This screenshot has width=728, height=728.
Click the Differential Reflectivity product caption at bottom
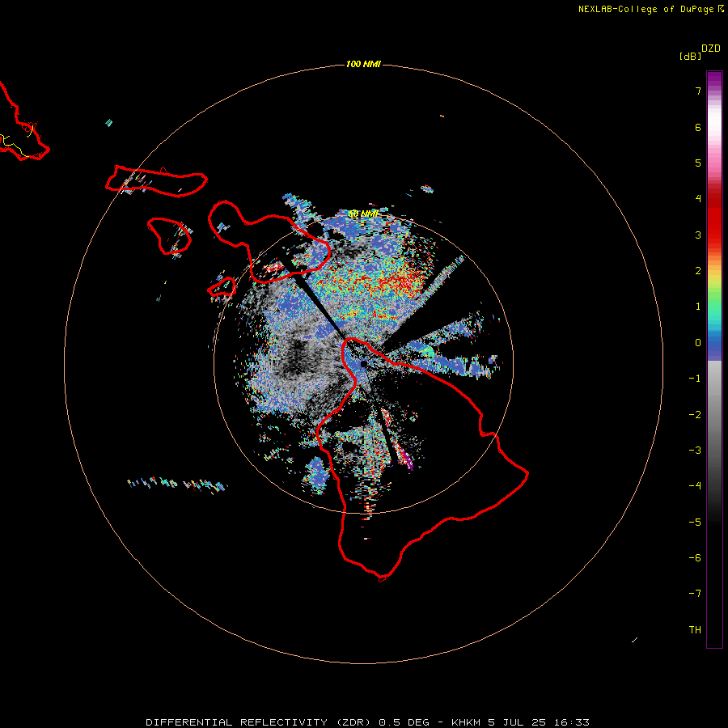(x=367, y=722)
